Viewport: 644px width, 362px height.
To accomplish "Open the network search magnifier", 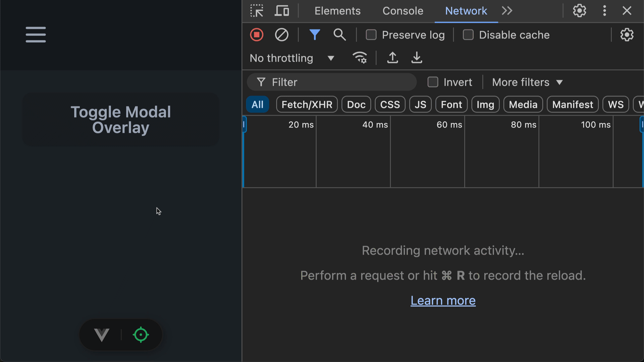I will pyautogui.click(x=339, y=35).
